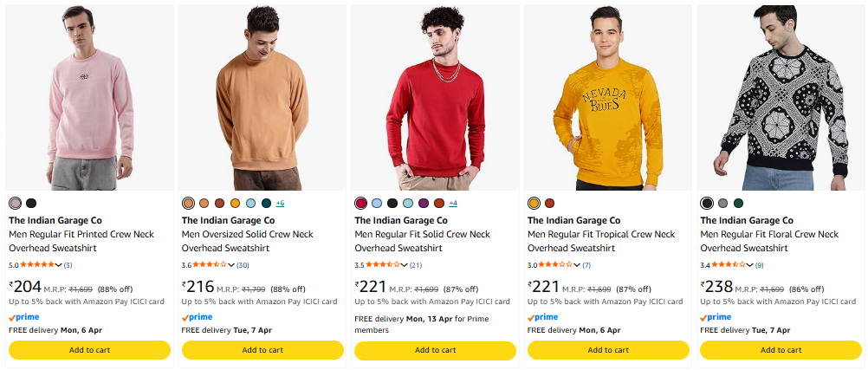This screenshot has height=370, width=868.
Task: Open the 30 reviews link
Action: tap(243, 265)
